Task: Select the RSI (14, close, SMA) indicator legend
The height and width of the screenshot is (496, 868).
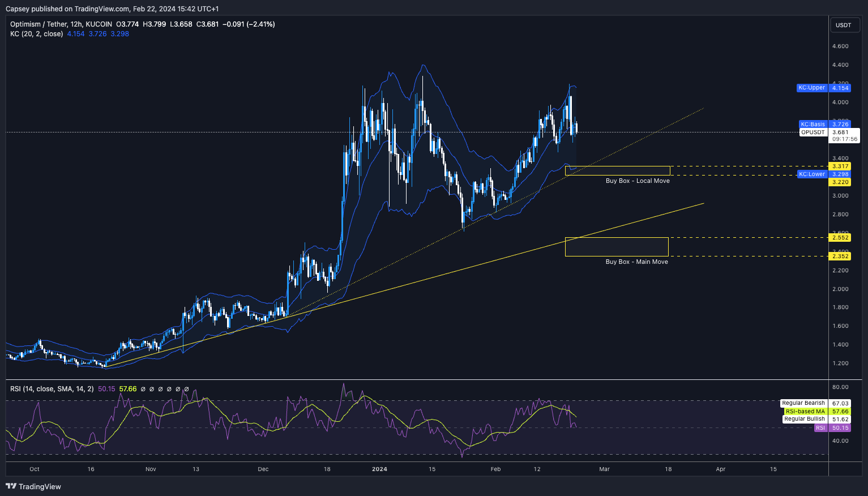Action: (x=52, y=389)
